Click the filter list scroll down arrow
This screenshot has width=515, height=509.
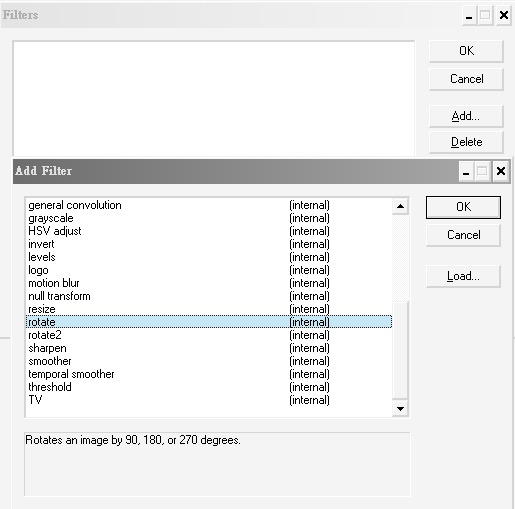[x=400, y=408]
